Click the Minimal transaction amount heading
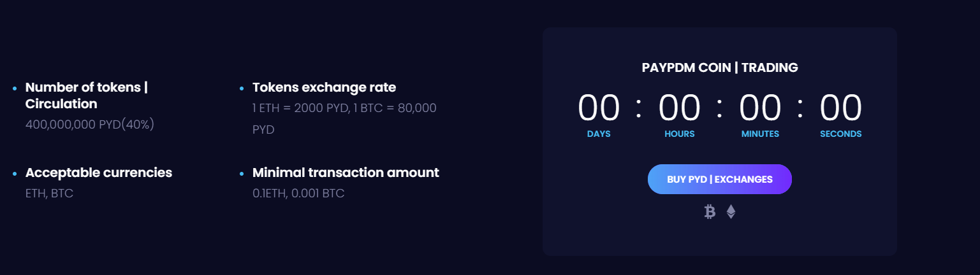 346,173
